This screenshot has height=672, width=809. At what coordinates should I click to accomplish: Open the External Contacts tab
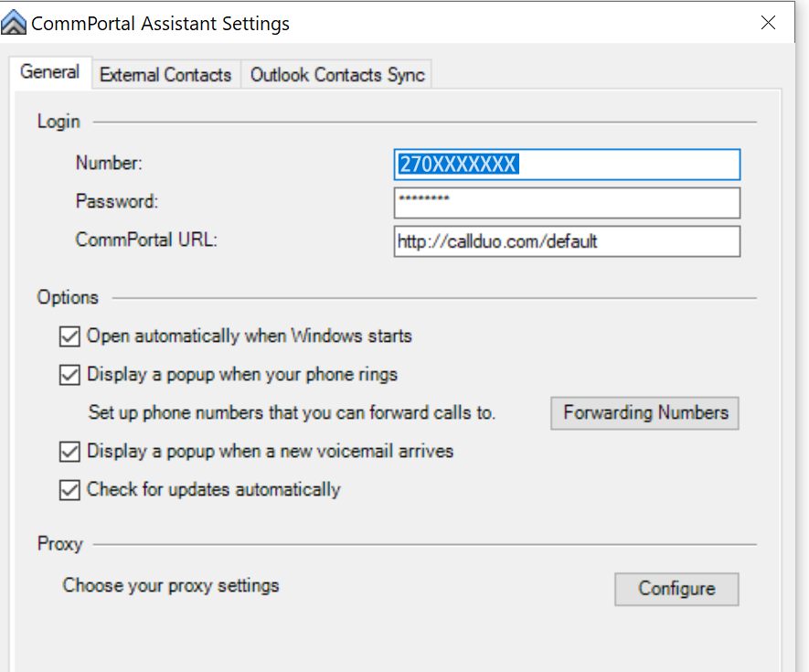165,75
